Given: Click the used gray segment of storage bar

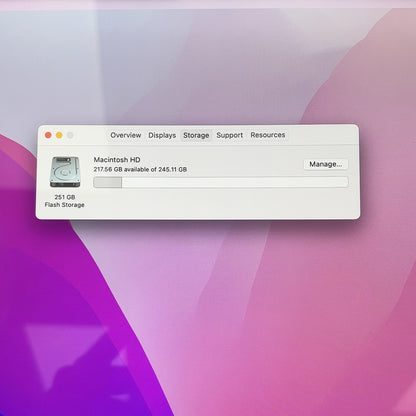Looking at the screenshot, I should tap(107, 182).
